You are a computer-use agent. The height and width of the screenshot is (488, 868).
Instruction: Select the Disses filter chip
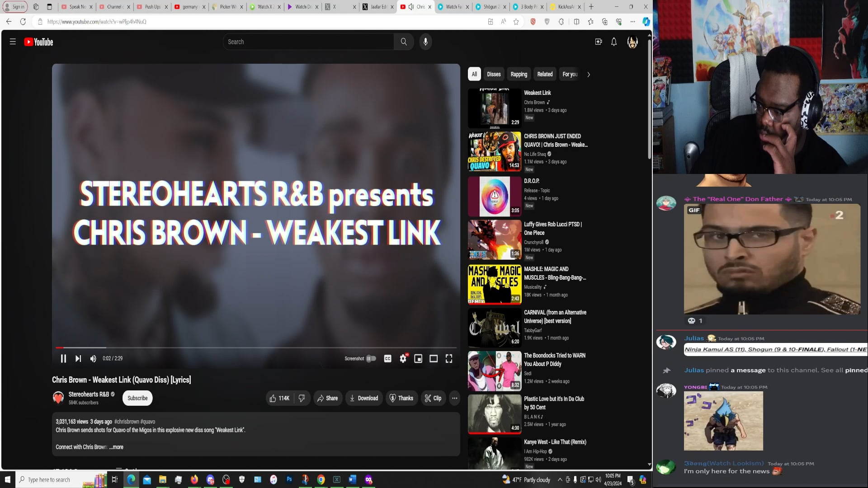(x=494, y=74)
